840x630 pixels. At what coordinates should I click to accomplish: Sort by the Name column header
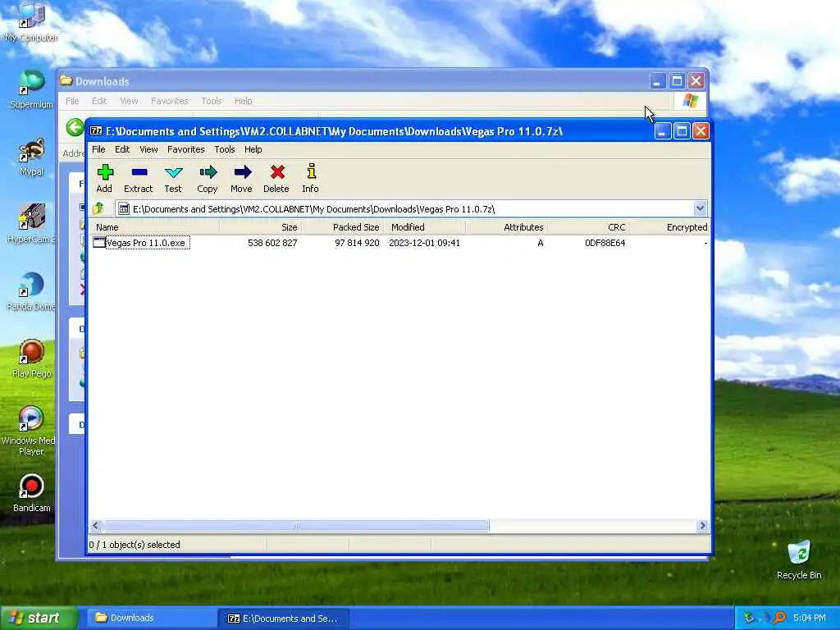click(153, 227)
